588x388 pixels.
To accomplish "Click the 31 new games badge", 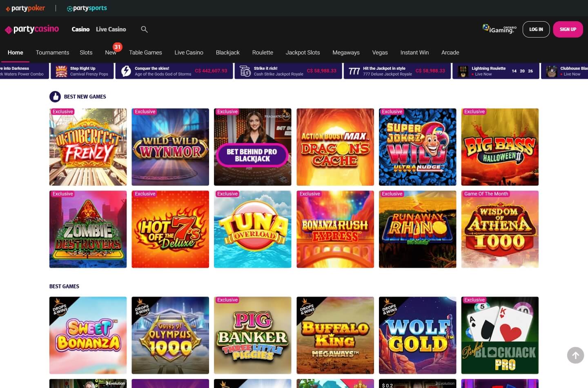I will 118,47.
